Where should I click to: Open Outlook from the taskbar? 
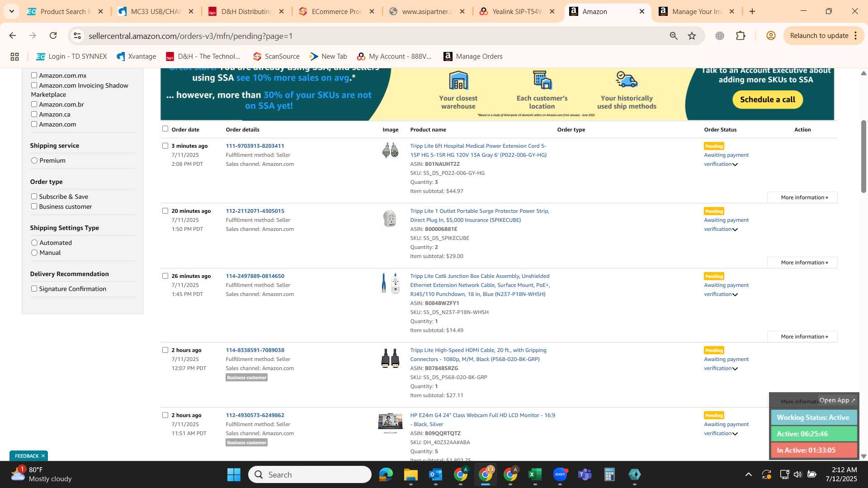click(436, 474)
